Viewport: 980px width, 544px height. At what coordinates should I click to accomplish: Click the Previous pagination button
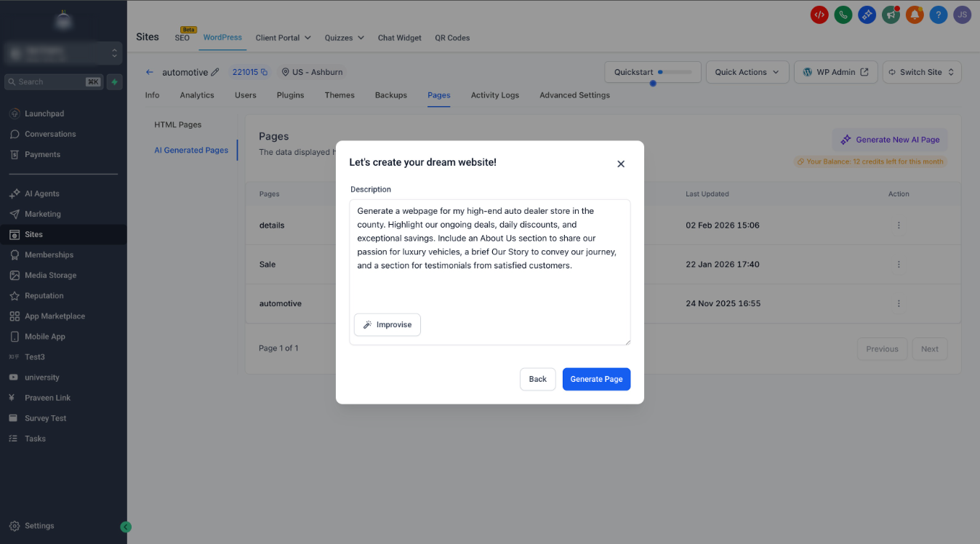click(882, 349)
